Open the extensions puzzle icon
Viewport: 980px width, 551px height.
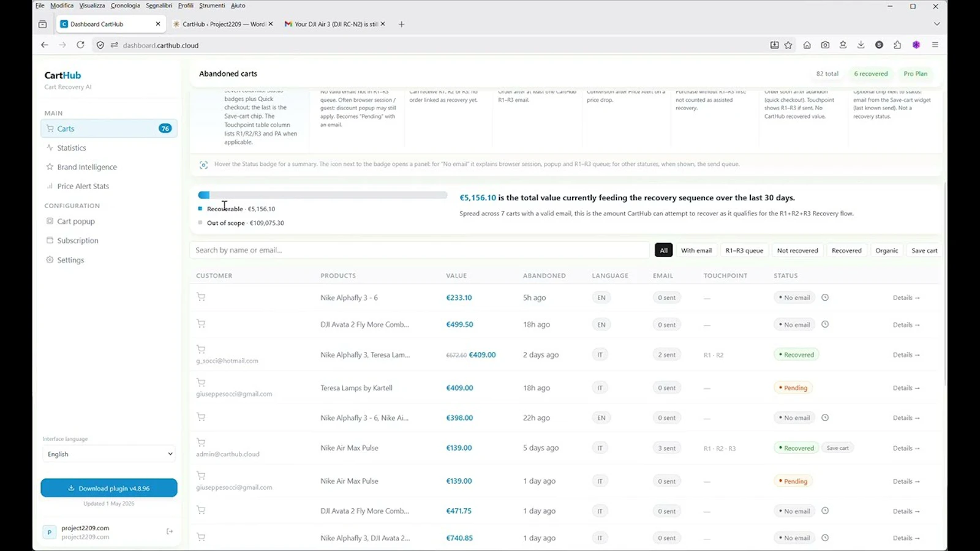click(897, 45)
